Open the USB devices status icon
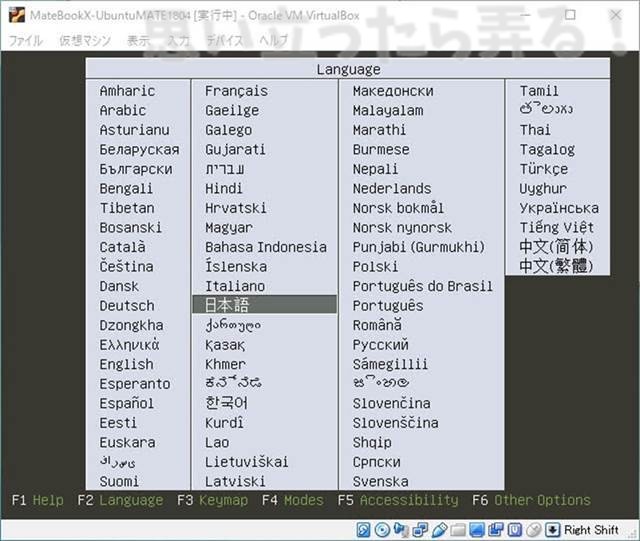The height and width of the screenshot is (541, 640). click(x=439, y=530)
